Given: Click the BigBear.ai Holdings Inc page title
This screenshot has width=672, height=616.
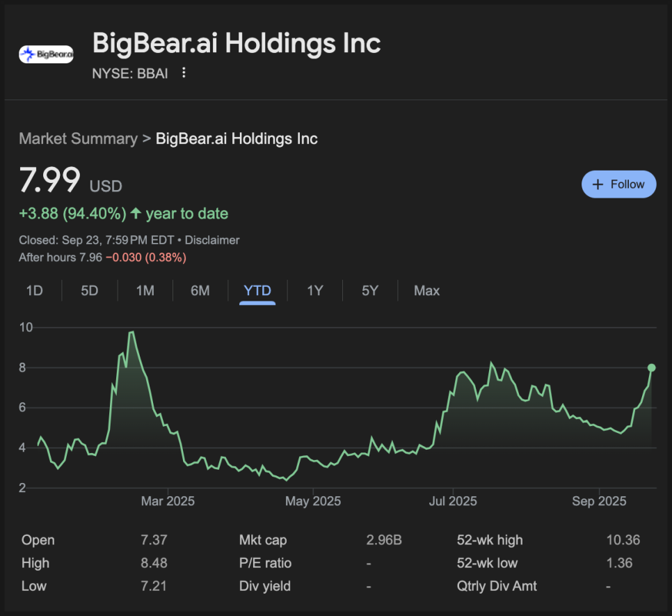Looking at the screenshot, I should (237, 43).
